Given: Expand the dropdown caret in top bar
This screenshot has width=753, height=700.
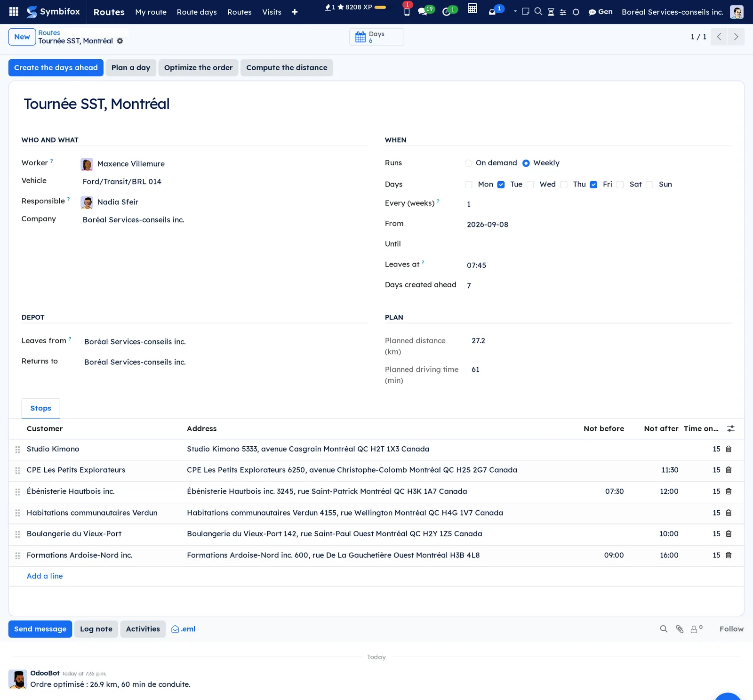Looking at the screenshot, I should tap(515, 11).
